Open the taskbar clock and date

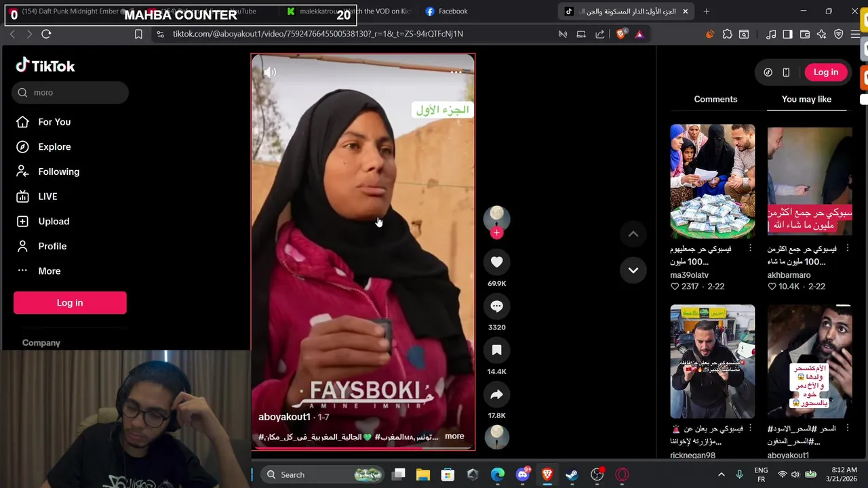[843, 475]
